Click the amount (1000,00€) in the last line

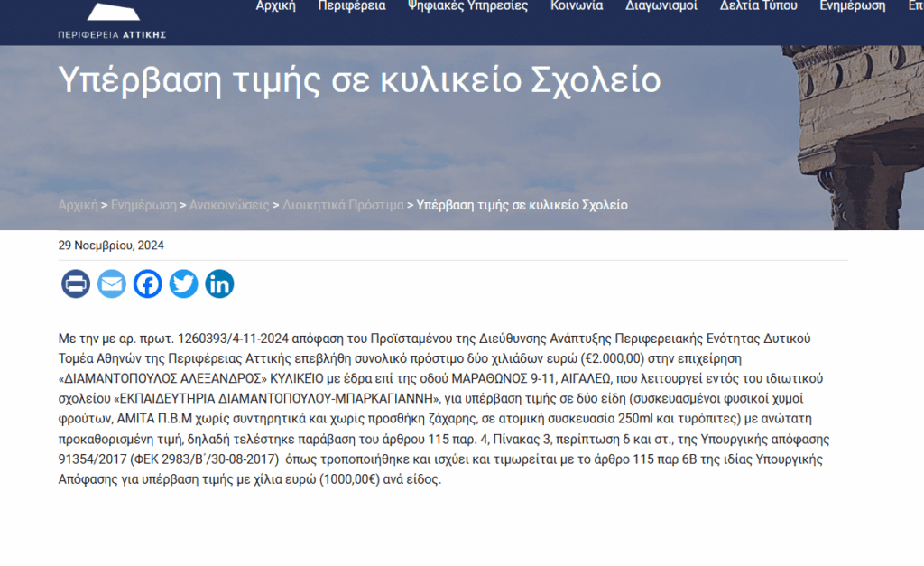click(349, 479)
